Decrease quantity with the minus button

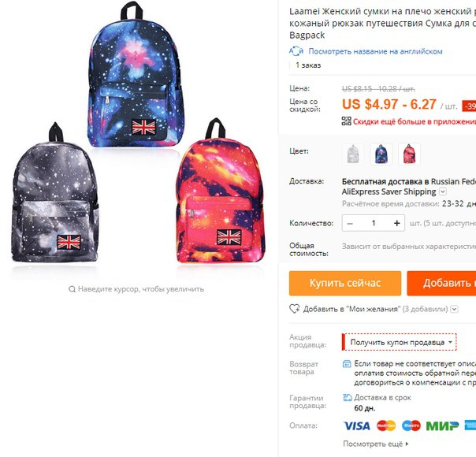[x=350, y=223]
